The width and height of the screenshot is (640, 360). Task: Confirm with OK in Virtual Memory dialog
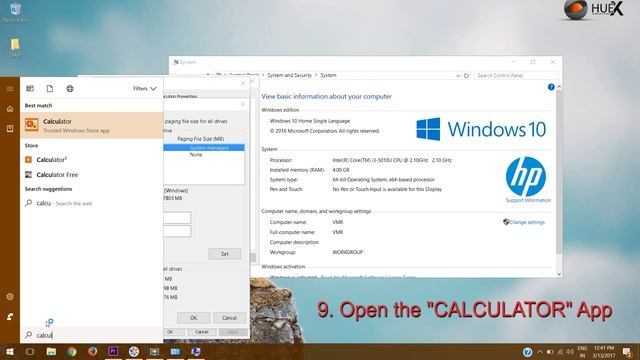[x=193, y=318]
